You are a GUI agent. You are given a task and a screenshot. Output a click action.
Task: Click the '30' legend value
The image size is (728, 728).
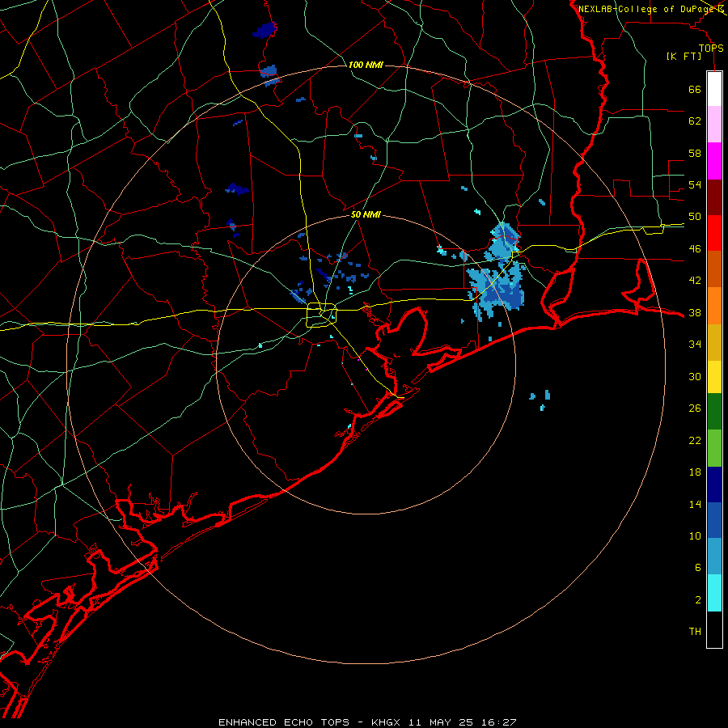[x=695, y=376]
